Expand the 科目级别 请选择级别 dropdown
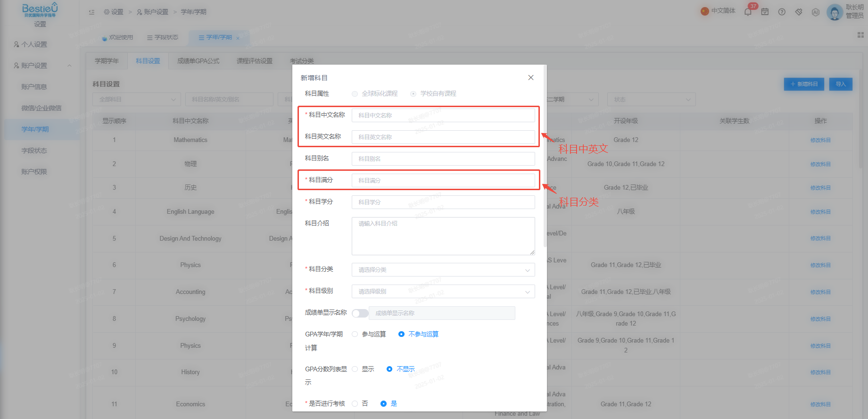The image size is (868, 419). [x=443, y=291]
